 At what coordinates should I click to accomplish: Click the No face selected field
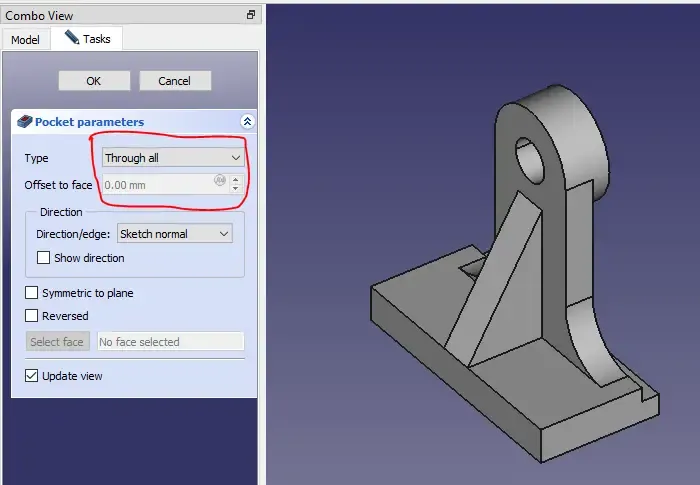pyautogui.click(x=171, y=342)
